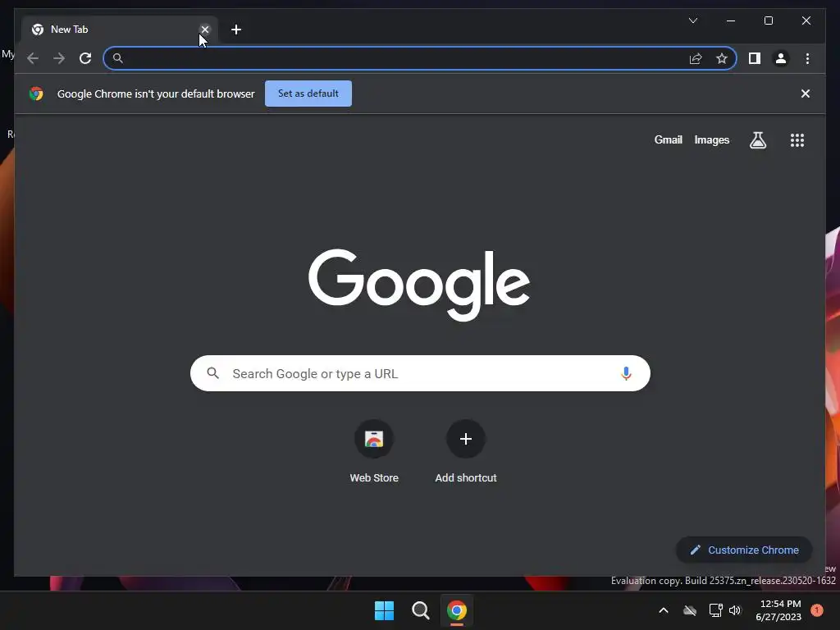This screenshot has height=630, width=840.
Task: Dismiss the default browser infobar
Action: [806, 94]
